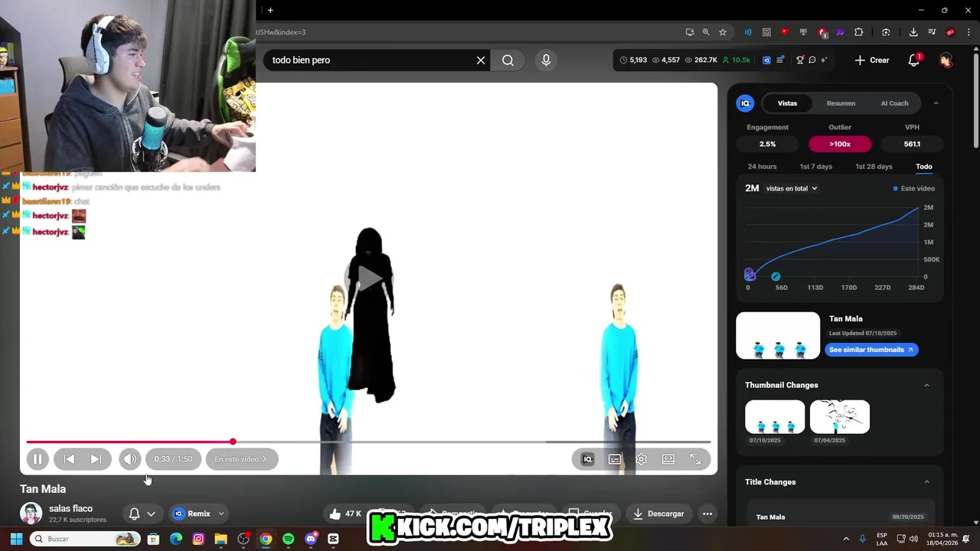The image size is (980, 551).
Task: Select the 1st 28 days range
Action: 874,167
